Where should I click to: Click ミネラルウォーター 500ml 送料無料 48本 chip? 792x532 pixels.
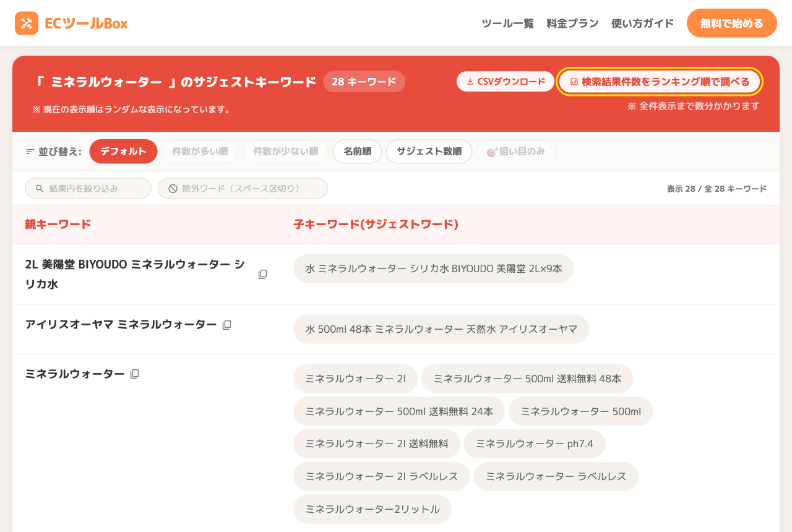pyautogui.click(x=527, y=379)
